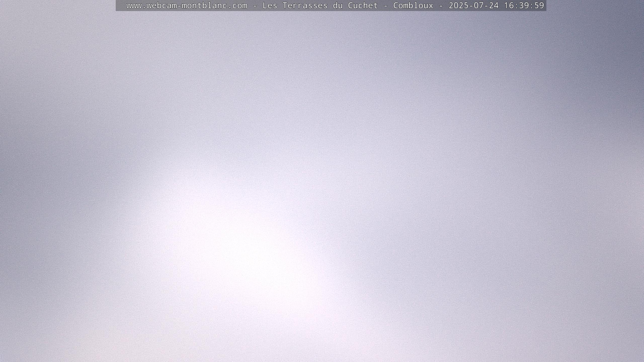Viewport: 644px width, 362px height.
Task: Click the 'Combloux' location label
Action: tap(413, 6)
